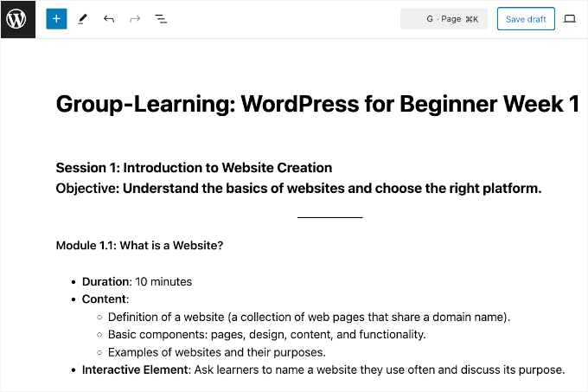Open the Page command palette bar
Image resolution: width=588 pixels, height=392 pixels.
coord(444,19)
